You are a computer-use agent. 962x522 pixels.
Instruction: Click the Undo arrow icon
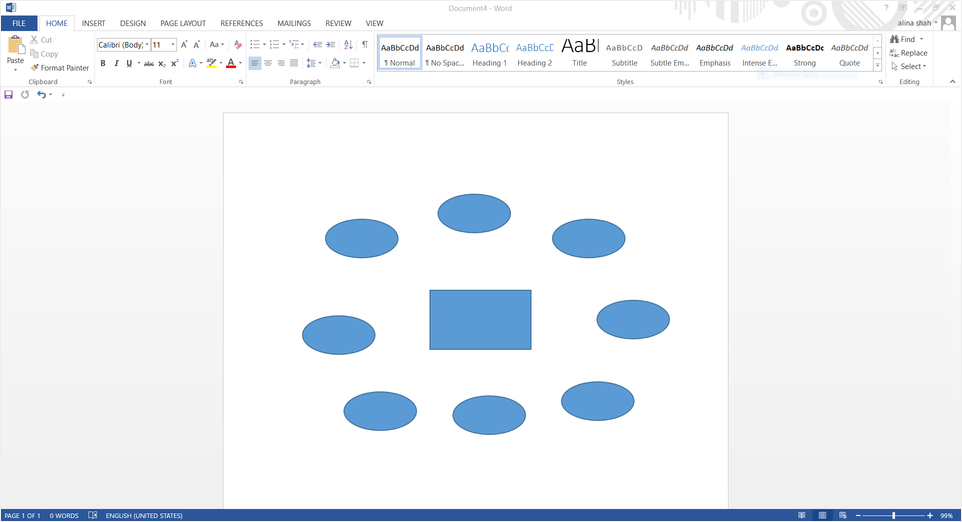tap(41, 95)
